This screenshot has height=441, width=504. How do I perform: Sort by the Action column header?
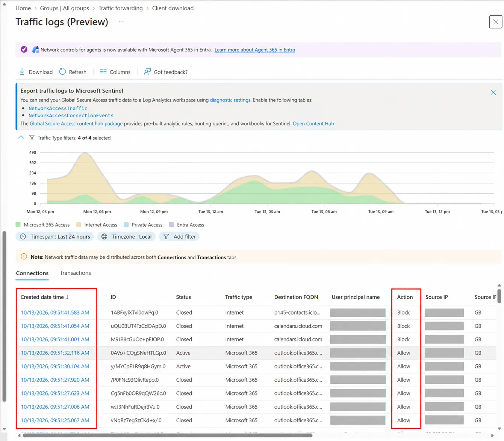pos(405,297)
